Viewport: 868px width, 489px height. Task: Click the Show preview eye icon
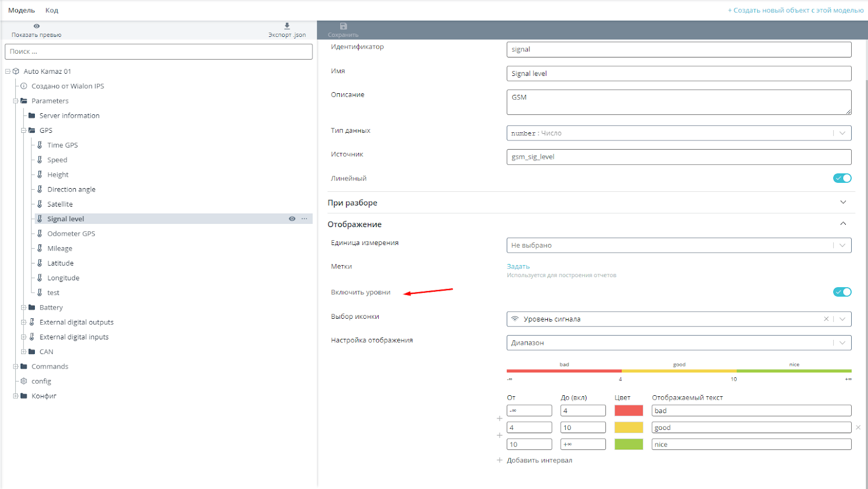tap(36, 26)
